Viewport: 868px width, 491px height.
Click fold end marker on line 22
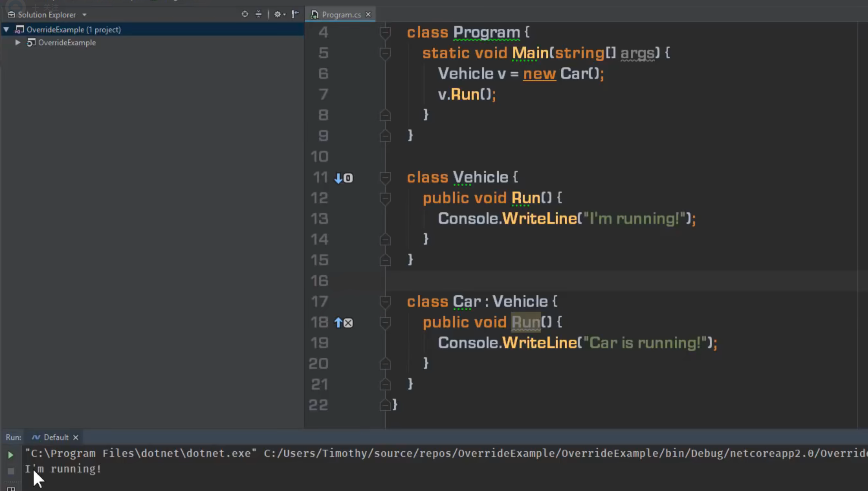[x=385, y=405]
